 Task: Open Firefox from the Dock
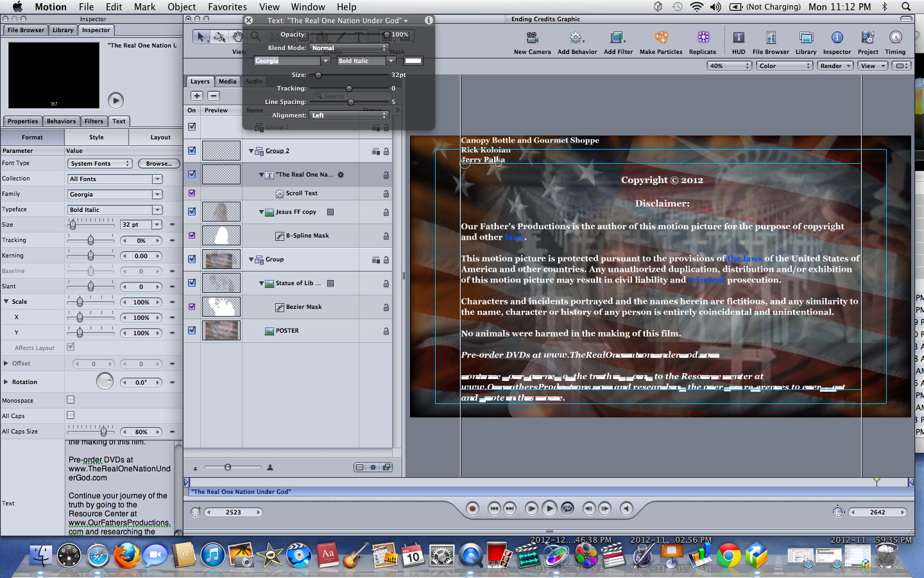(x=126, y=555)
